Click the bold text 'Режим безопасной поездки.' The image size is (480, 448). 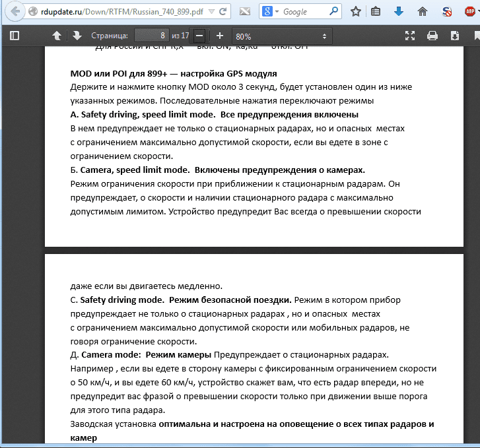coord(230,300)
